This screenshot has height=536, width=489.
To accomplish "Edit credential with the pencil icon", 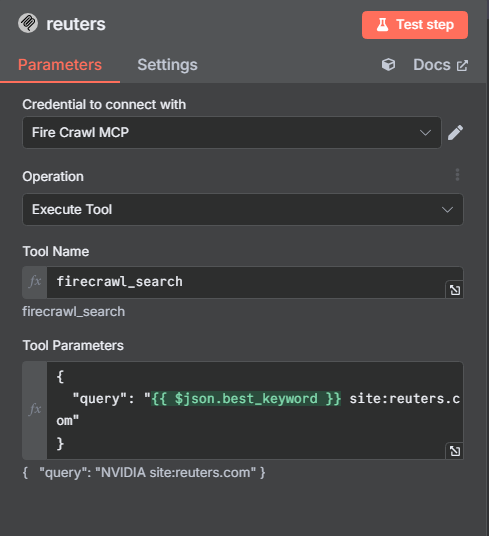I will coord(456,132).
